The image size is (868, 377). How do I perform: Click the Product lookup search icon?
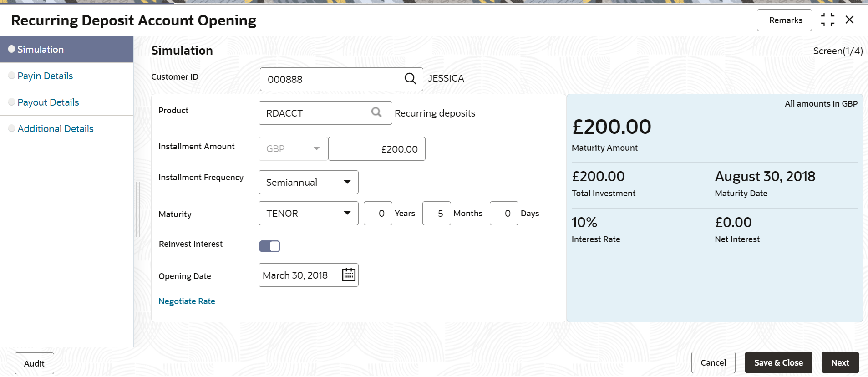[x=376, y=112]
